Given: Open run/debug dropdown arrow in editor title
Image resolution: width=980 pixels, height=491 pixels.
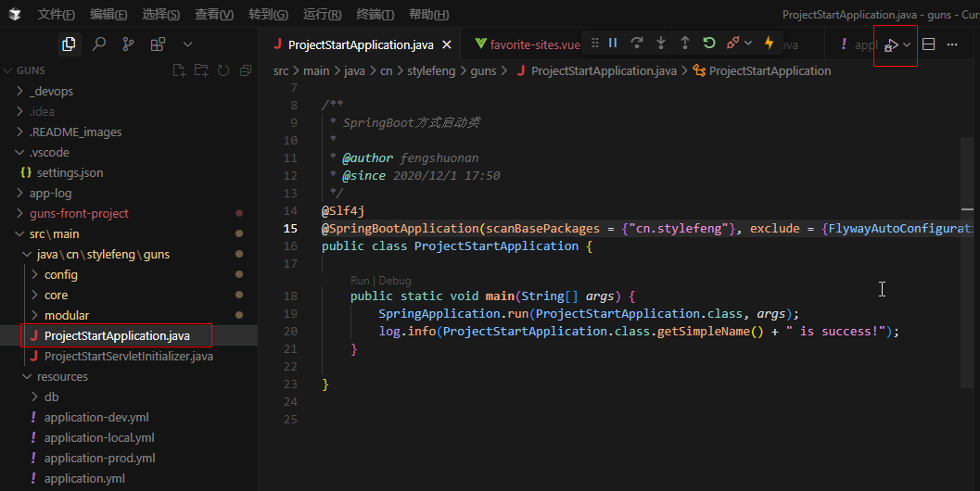Looking at the screenshot, I should coord(908,44).
